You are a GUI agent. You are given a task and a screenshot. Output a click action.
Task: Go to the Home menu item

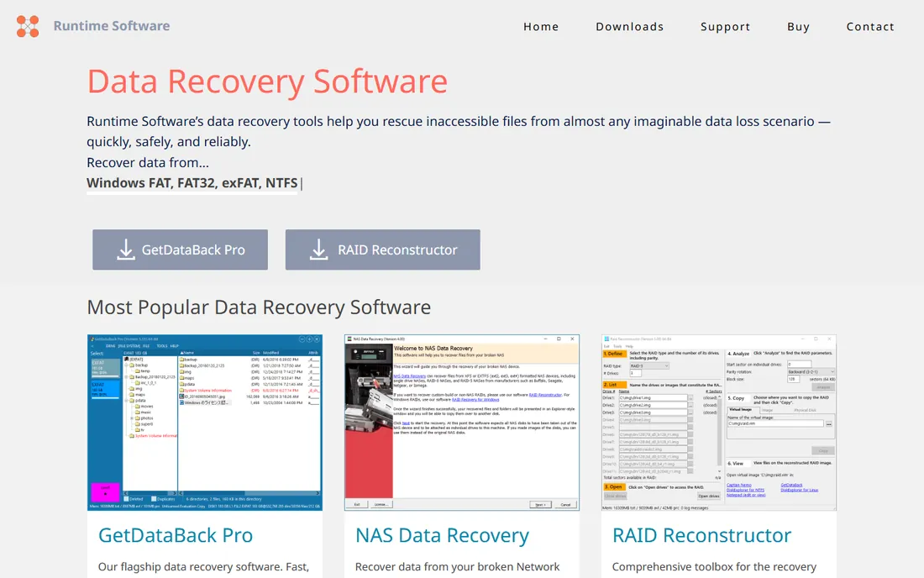tap(541, 27)
